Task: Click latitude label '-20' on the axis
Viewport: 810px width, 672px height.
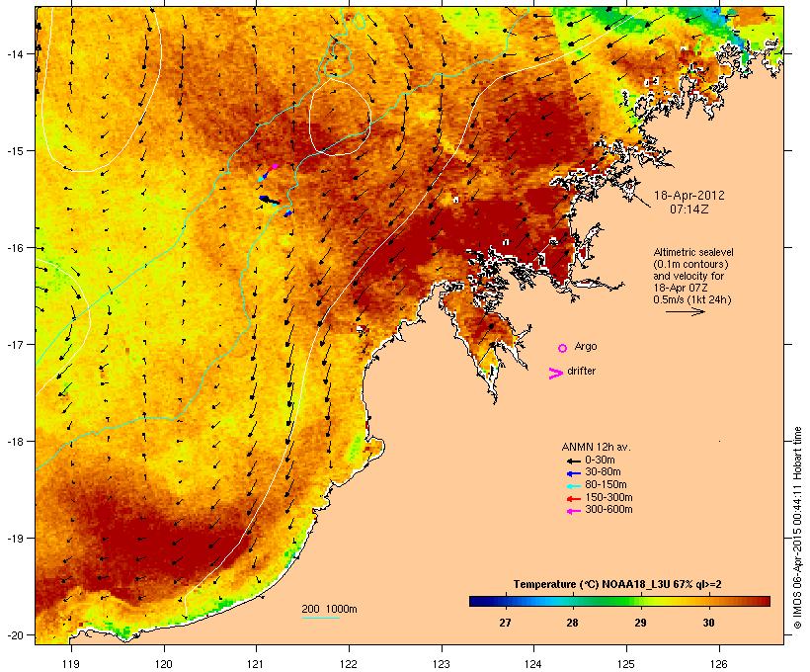Action: coord(14,634)
